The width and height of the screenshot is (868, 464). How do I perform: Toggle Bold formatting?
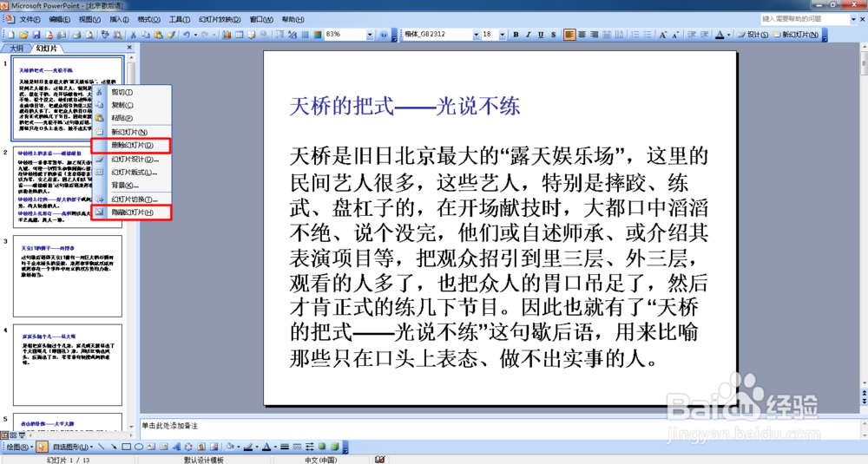tap(516, 35)
